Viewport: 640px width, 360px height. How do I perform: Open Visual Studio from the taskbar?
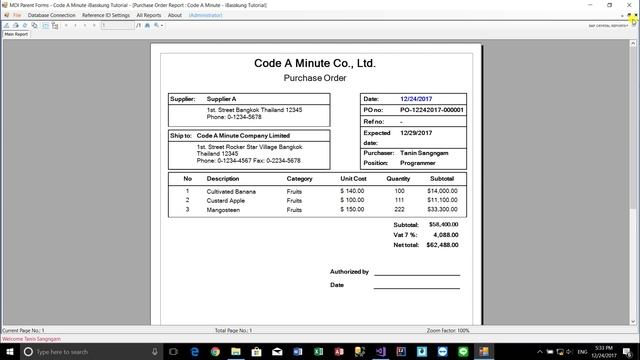(380, 351)
